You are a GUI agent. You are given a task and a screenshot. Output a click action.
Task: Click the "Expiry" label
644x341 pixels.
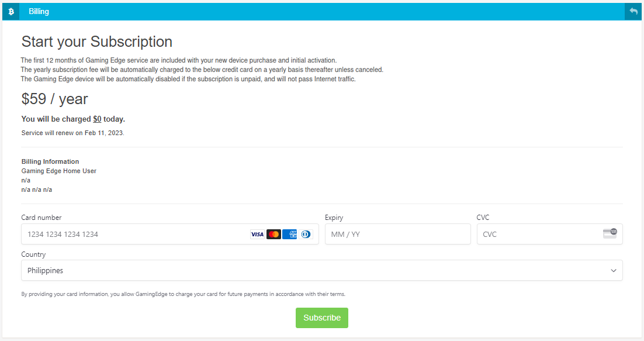334,218
